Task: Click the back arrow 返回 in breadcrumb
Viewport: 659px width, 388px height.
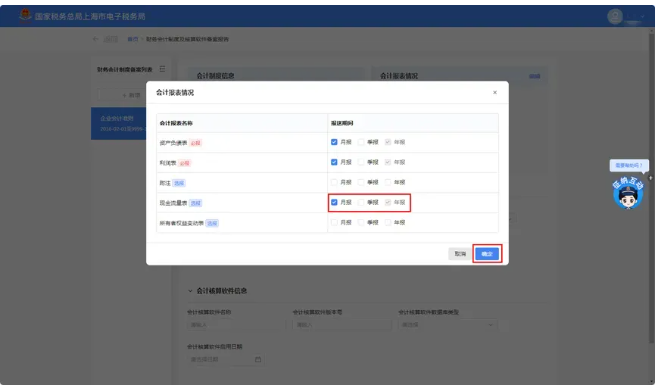Action: point(95,39)
